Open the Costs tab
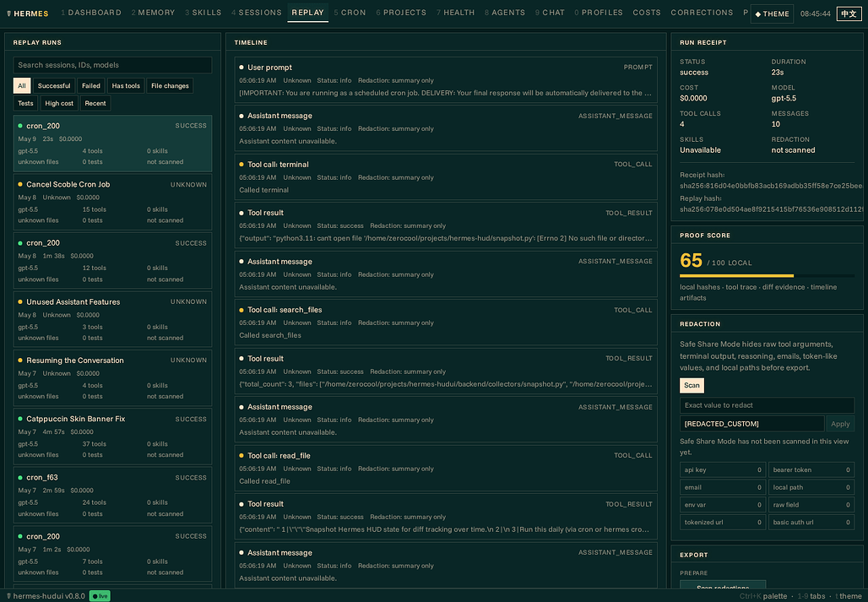The image size is (868, 602). tap(647, 12)
